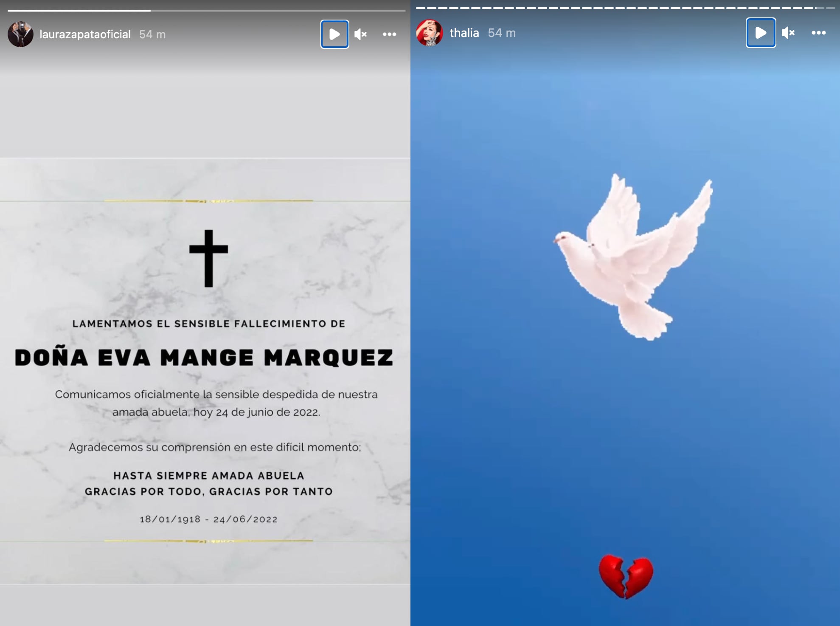
Task: Click Thalia's story progress bar segment
Action: pyautogui.click(x=624, y=7)
